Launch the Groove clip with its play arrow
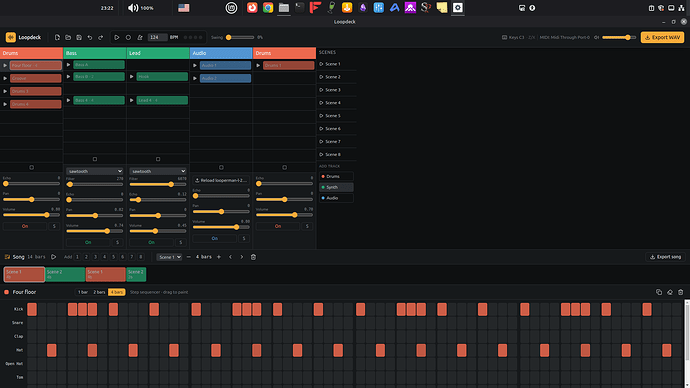This screenshot has height=388, width=690. click(x=5, y=78)
